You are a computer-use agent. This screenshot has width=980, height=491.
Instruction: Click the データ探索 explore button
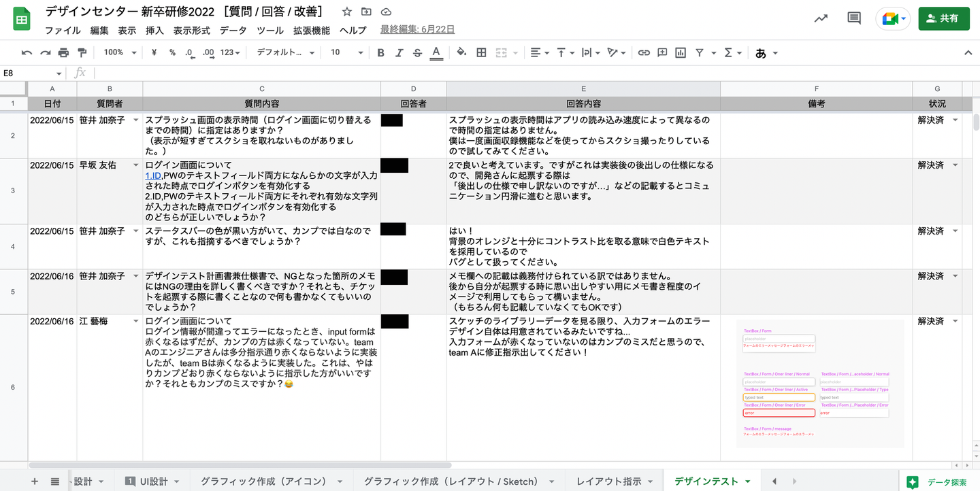(940, 481)
